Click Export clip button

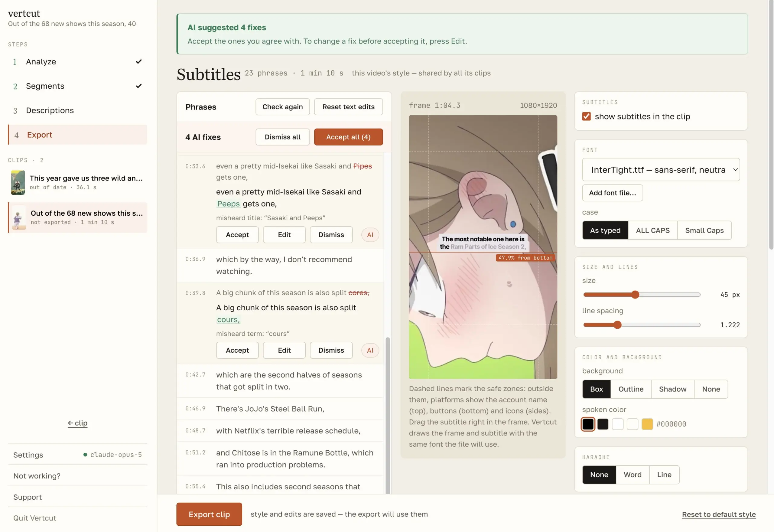click(x=209, y=514)
